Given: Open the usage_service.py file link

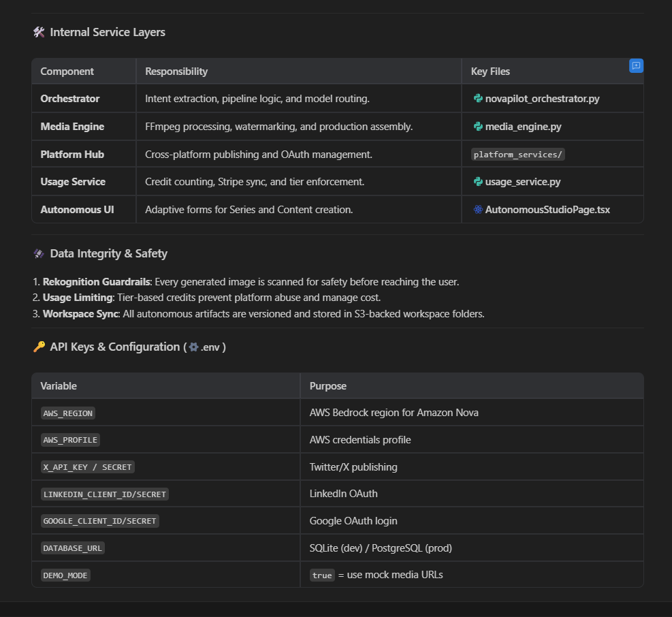Looking at the screenshot, I should coord(523,182).
